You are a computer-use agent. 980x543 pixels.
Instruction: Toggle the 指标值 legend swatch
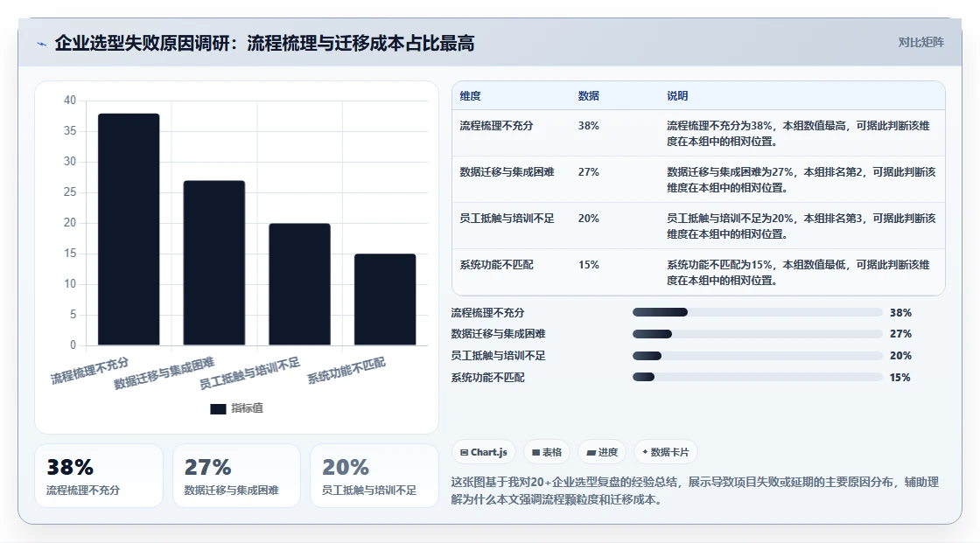[218, 408]
